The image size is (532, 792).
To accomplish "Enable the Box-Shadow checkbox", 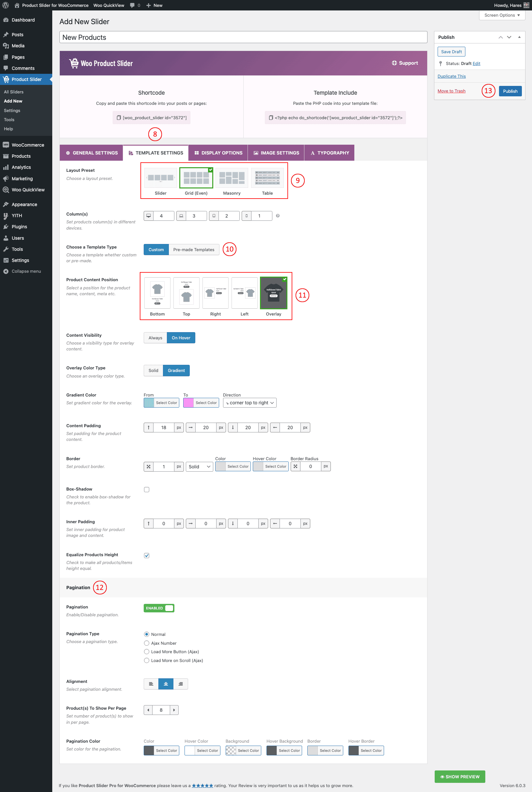I will tap(147, 489).
